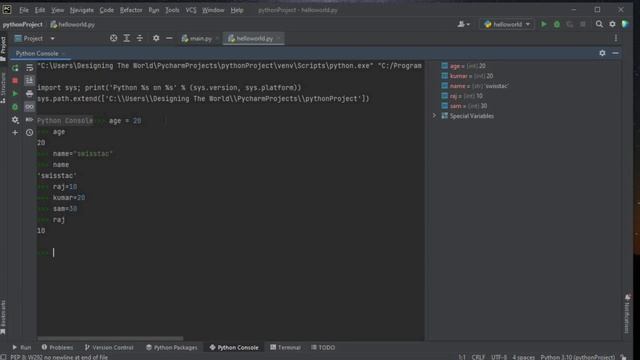Open IDE settings gear in top toolbar

tap(612, 24)
